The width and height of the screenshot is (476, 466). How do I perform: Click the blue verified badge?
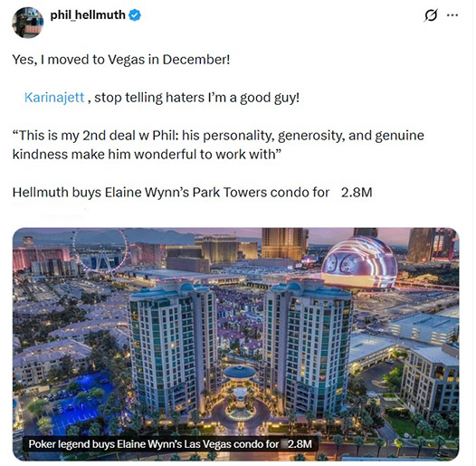pos(135,15)
